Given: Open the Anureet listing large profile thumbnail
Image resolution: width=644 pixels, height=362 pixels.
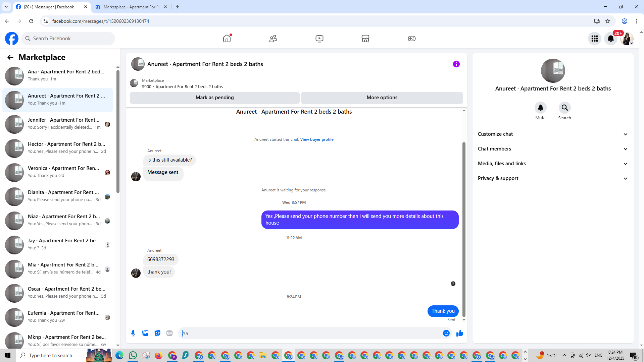Looking at the screenshot, I should (x=553, y=71).
